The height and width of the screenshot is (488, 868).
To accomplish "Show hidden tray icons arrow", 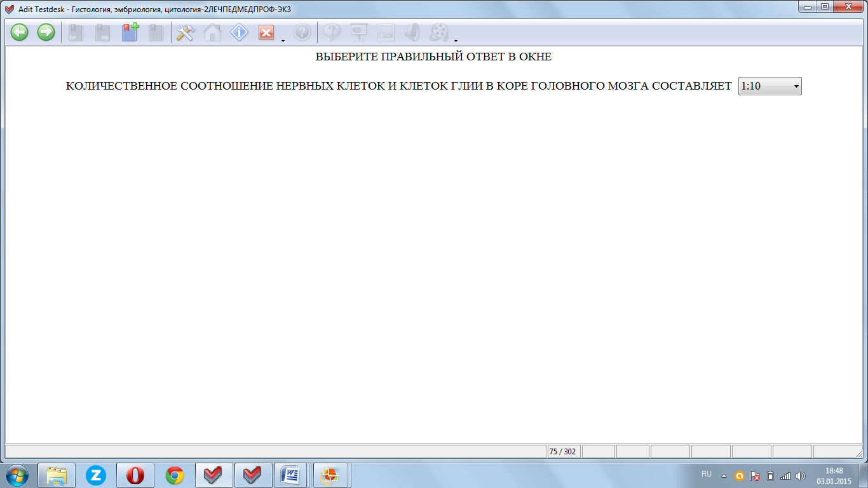I will click(x=724, y=475).
